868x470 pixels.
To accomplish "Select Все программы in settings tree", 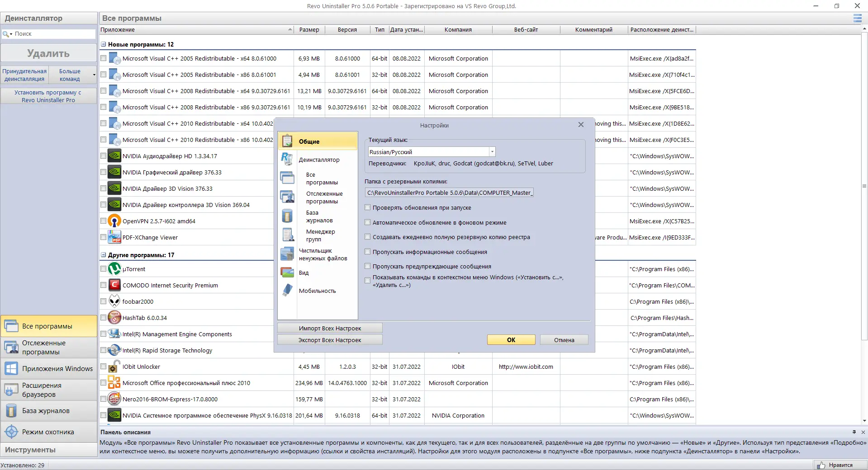I will click(x=322, y=179).
